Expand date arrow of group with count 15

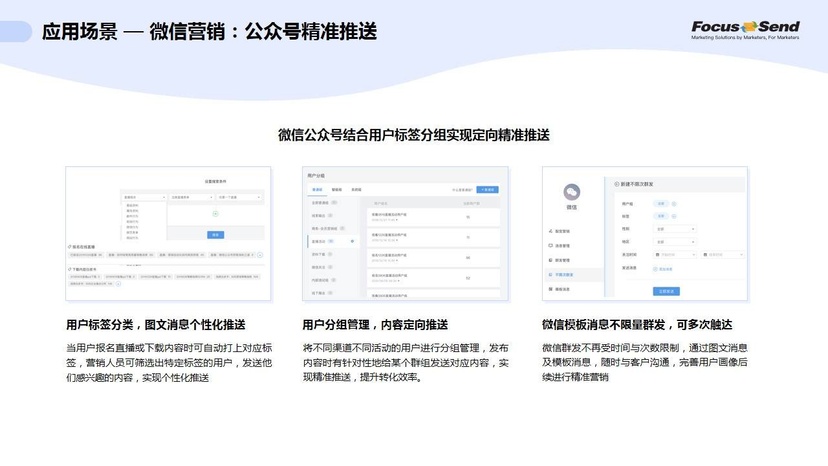[x=397, y=220]
